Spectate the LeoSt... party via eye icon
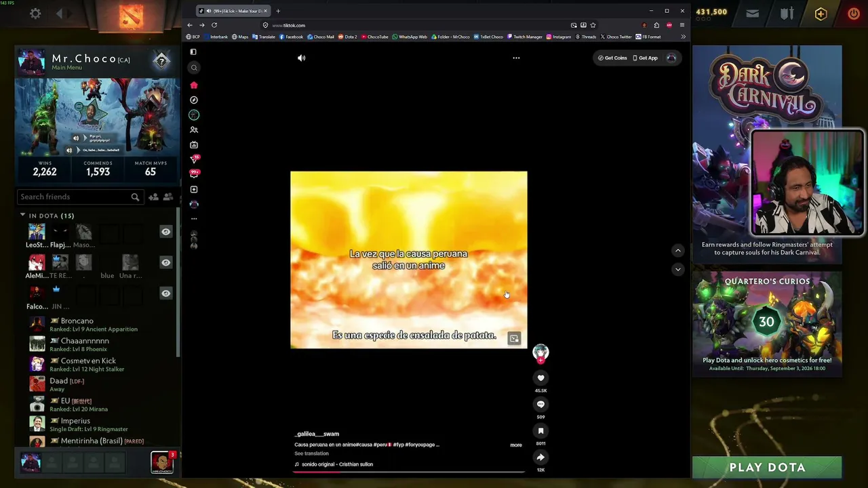Viewport: 868px width, 488px height. click(x=165, y=232)
